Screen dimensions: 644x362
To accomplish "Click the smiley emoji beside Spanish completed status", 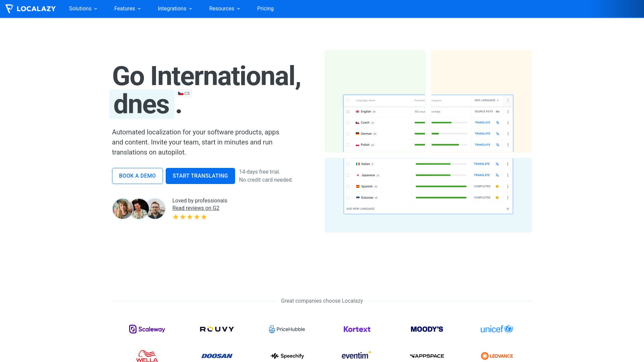I will (497, 186).
